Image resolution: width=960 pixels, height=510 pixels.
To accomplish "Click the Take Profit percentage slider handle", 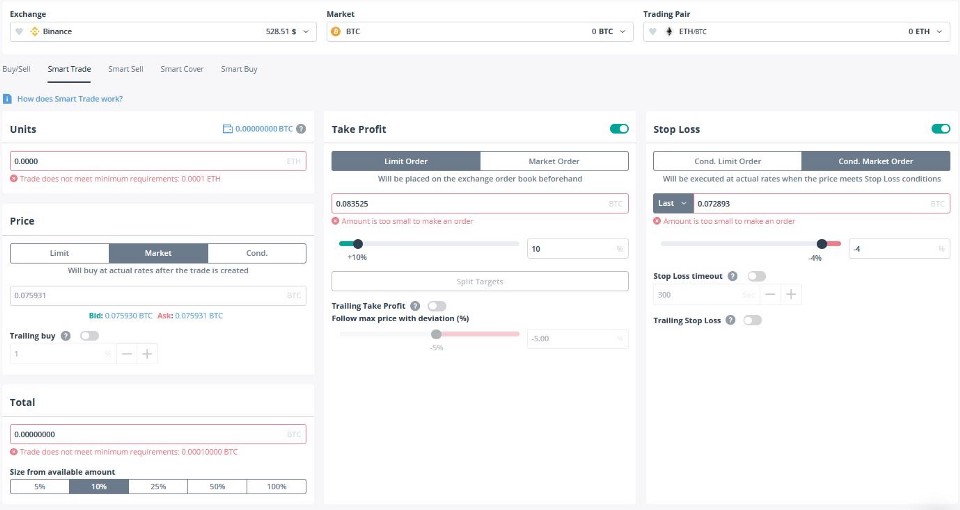I will pos(358,244).
